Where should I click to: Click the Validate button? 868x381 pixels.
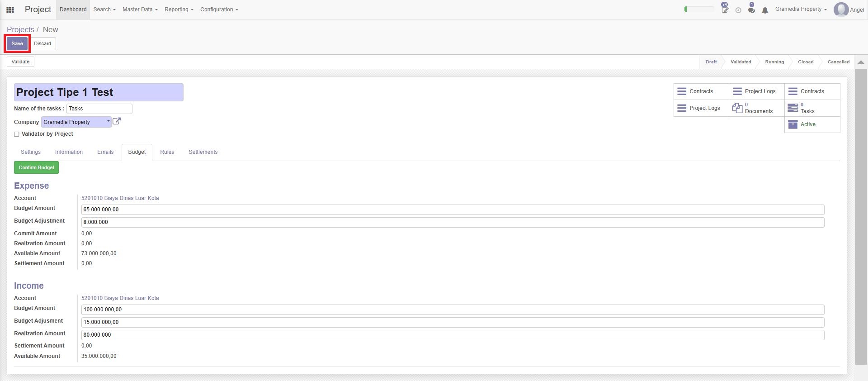(20, 62)
